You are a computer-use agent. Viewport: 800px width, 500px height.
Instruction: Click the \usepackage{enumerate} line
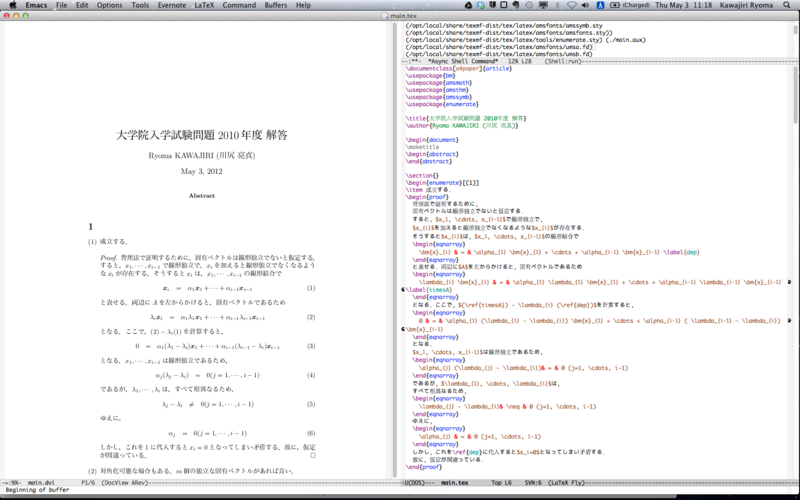click(442, 104)
